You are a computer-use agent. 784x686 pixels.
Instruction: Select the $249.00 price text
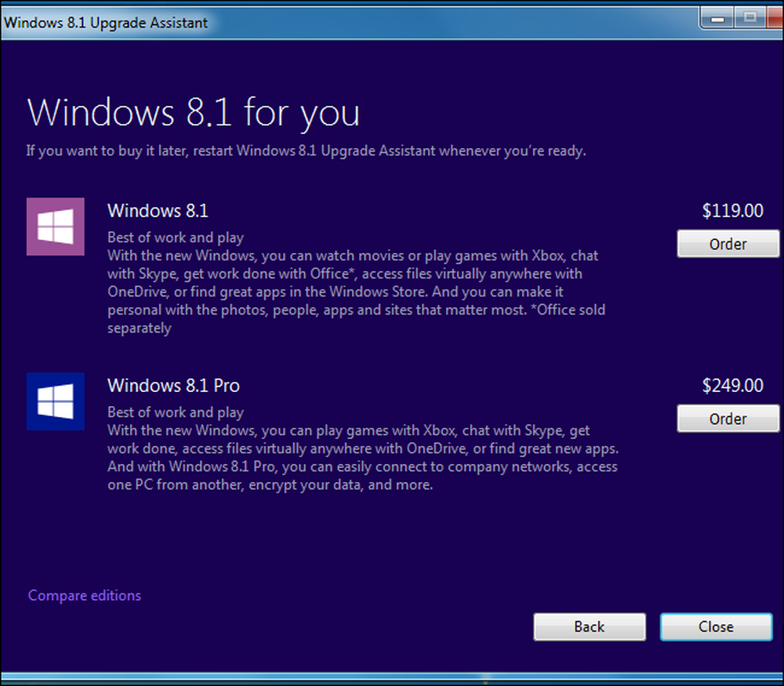[732, 386]
